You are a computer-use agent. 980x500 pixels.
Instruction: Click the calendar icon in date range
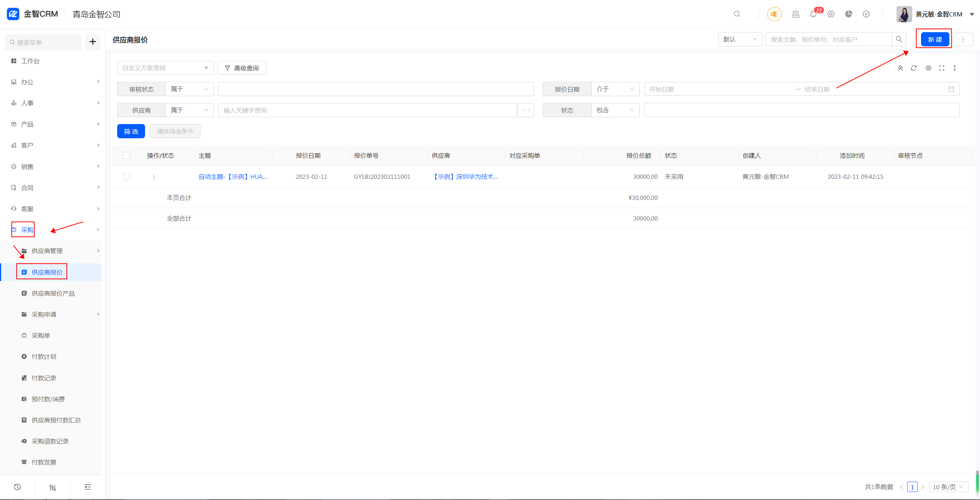tap(951, 89)
